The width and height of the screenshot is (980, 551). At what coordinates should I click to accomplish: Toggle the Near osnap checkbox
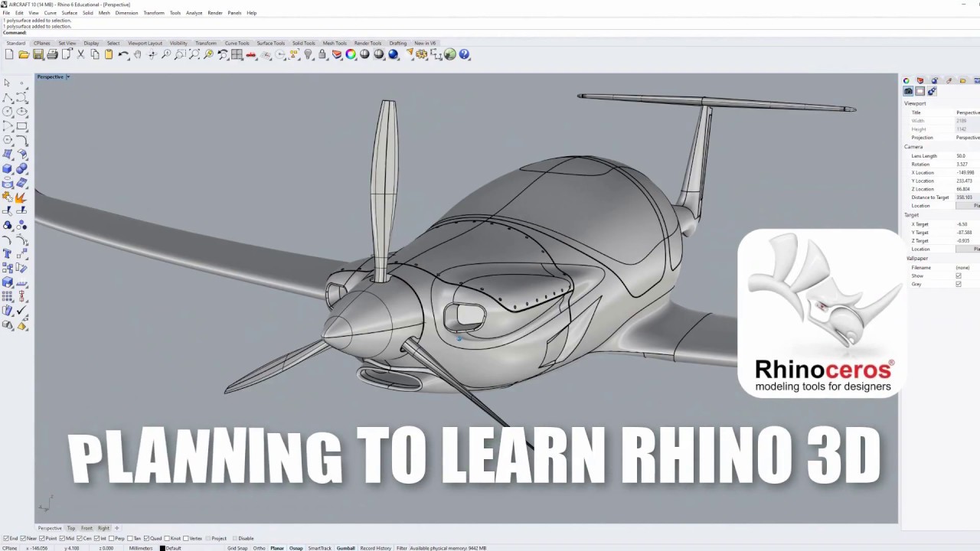tap(23, 539)
